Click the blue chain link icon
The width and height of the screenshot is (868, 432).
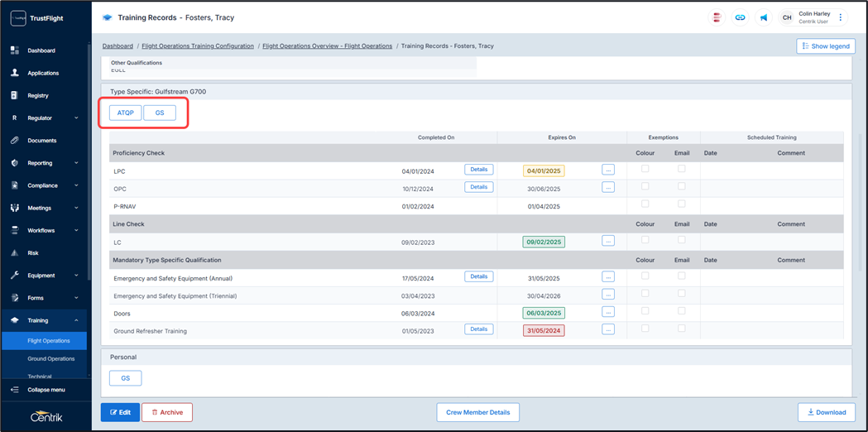[740, 17]
